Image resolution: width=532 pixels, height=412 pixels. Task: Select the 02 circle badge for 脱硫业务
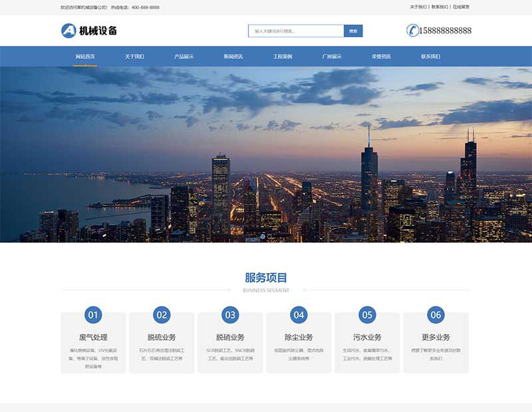pos(162,315)
